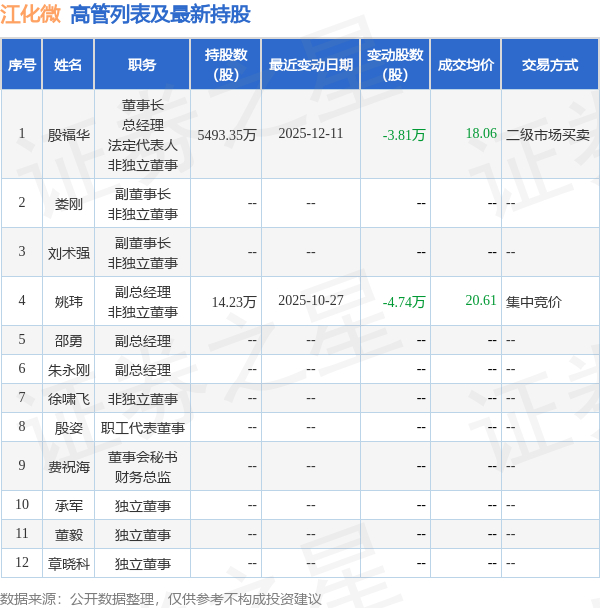Screen dimensions: 600x608
Task: Select the name 姚玮
Action: tap(69, 302)
